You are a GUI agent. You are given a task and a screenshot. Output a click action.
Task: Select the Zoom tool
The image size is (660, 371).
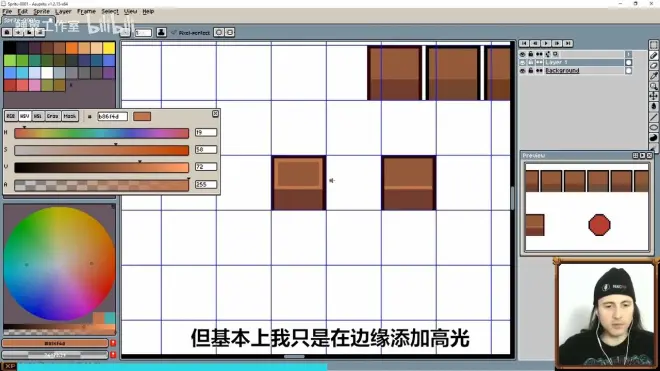point(654,86)
